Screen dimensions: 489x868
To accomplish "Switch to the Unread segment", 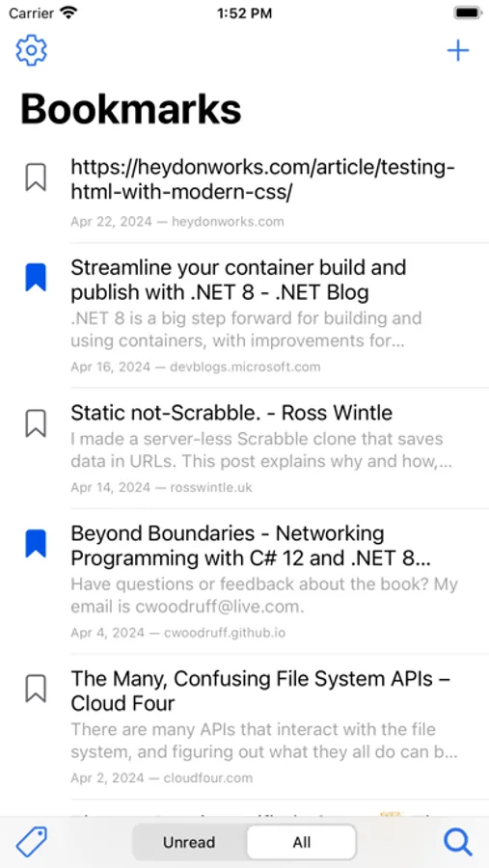I will (189, 843).
